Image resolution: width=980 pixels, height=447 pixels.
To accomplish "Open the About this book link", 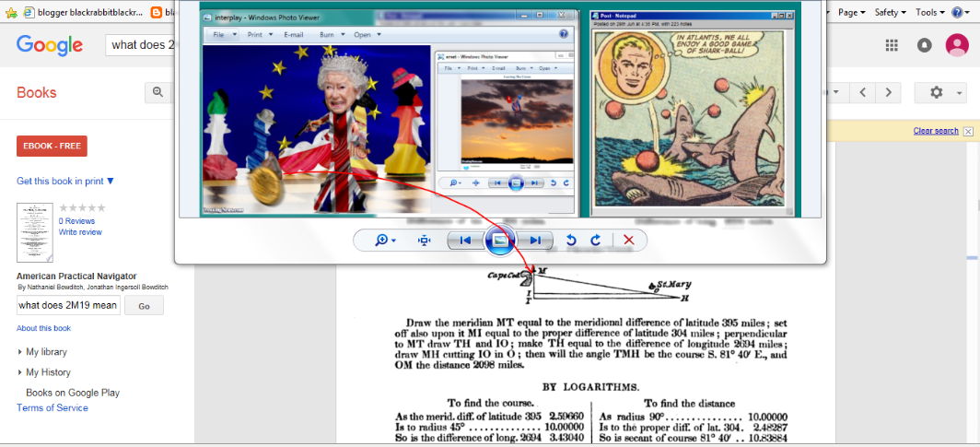I will click(44, 328).
